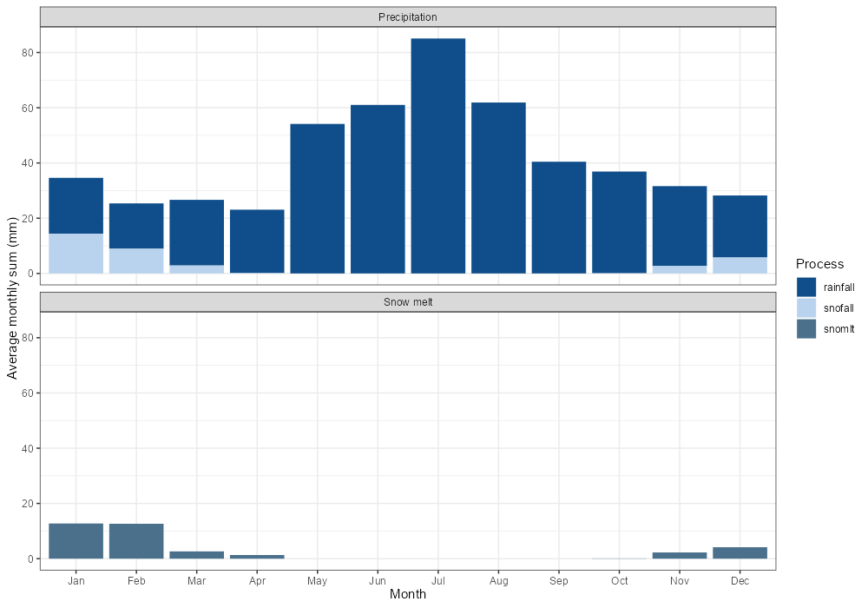Select the Snow melt facet header strip

(x=408, y=302)
